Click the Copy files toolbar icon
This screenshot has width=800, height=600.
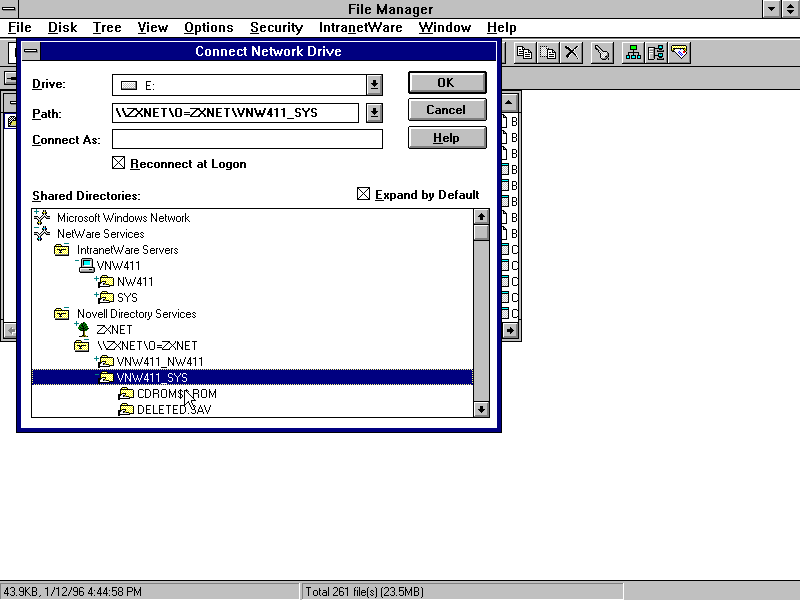(x=524, y=53)
